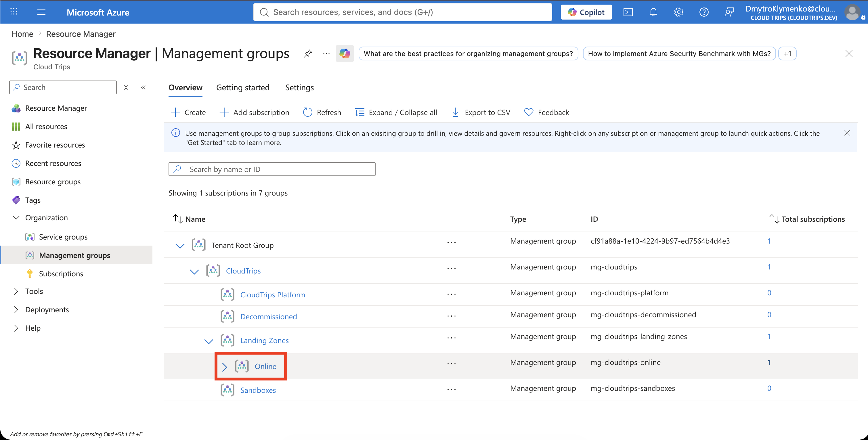Viewport: 868px width, 440px height.
Task: Show the +1 more Copilot suggestions
Action: 787,53
